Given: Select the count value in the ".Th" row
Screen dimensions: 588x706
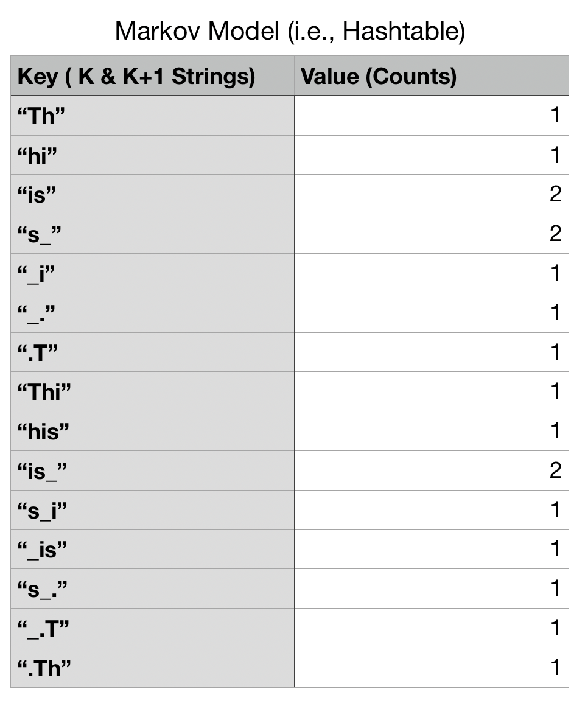Looking at the screenshot, I should tap(555, 668).
